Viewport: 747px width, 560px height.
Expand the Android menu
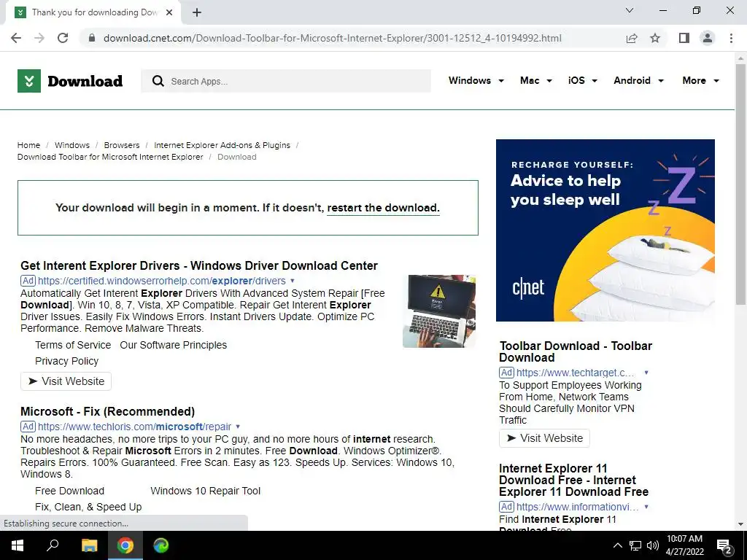point(638,80)
